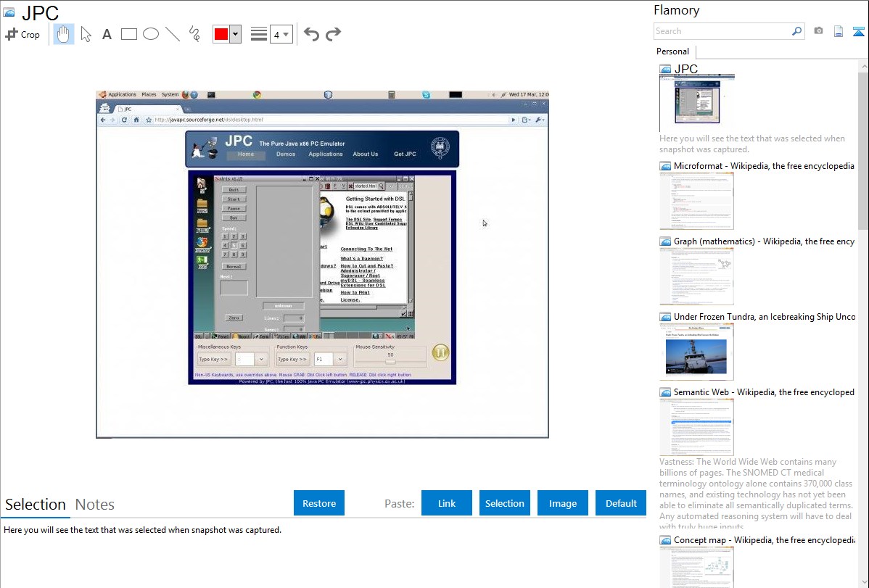Choose the arrow pointer selection tool
Screen dimensions: 869x588
[86, 34]
